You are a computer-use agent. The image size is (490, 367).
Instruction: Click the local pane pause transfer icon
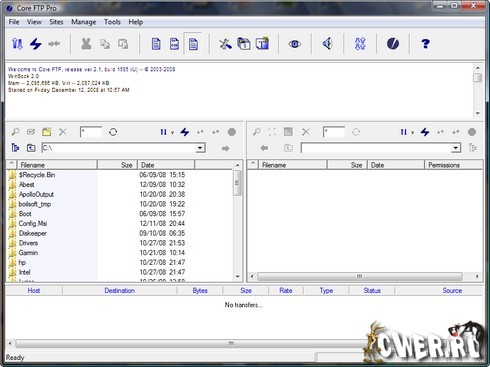pos(163,132)
